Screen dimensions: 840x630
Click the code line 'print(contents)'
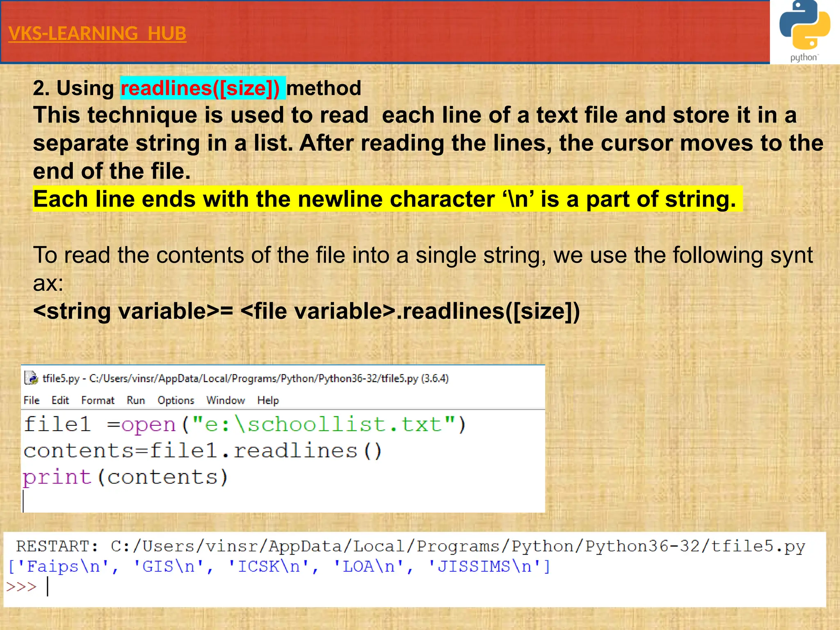click(125, 477)
